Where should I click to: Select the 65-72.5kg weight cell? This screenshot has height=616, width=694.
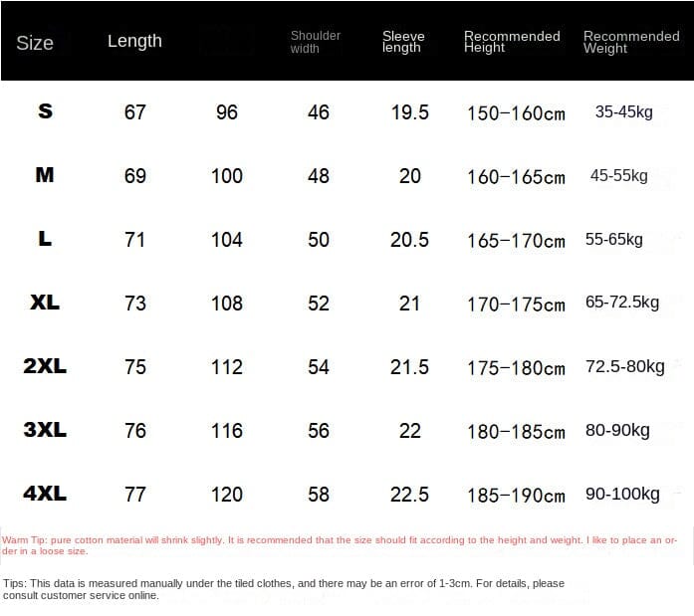click(622, 302)
